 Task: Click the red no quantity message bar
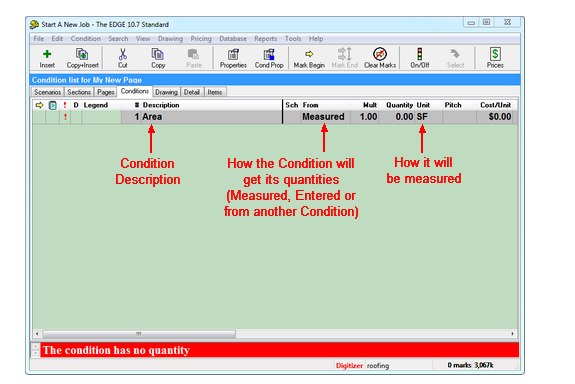(280, 350)
